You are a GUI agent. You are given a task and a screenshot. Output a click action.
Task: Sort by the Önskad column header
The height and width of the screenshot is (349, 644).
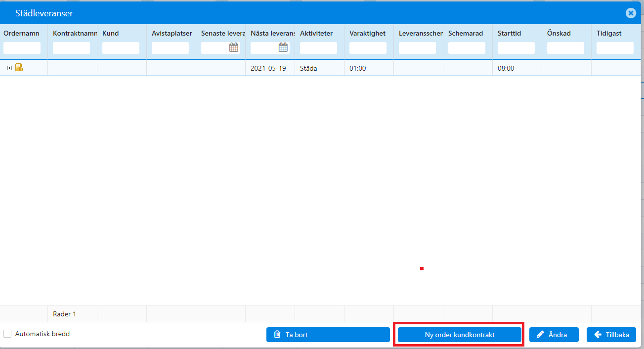559,33
